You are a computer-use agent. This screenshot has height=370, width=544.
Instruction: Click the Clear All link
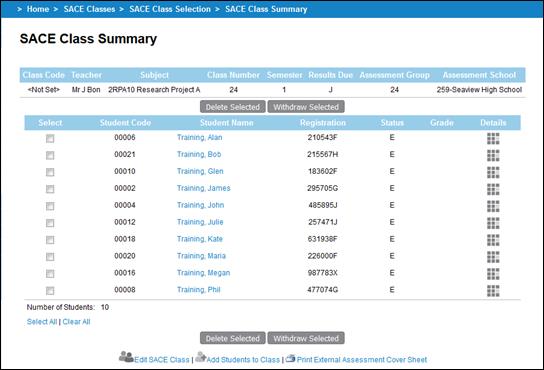pos(76,322)
